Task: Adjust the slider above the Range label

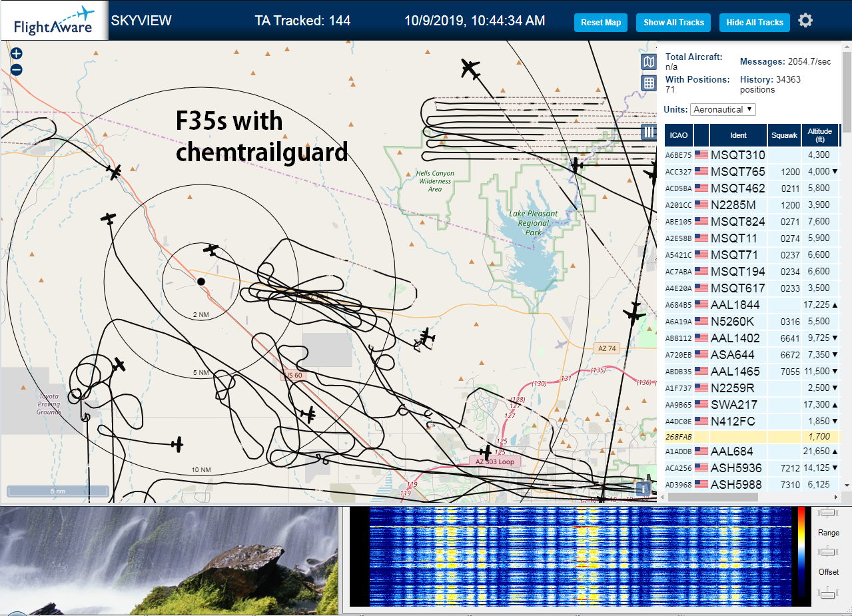Action: [828, 513]
